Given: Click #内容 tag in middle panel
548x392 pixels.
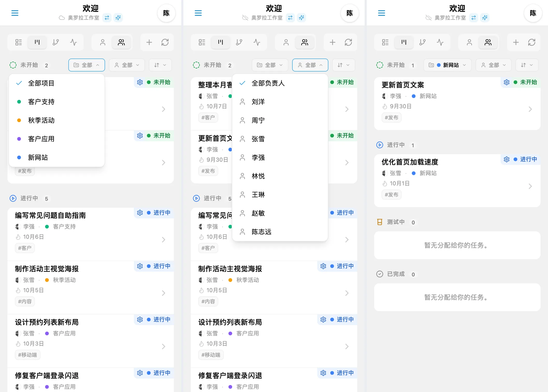Looking at the screenshot, I should tap(208, 301).
